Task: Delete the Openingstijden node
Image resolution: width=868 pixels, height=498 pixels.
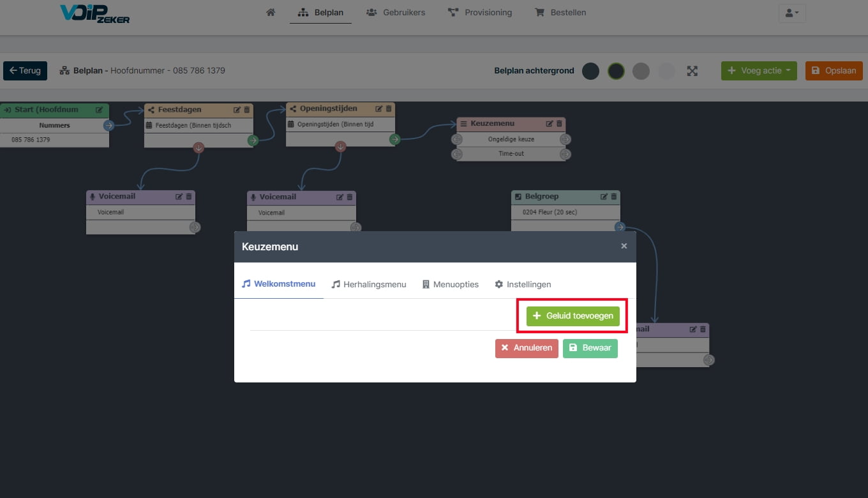Action: click(x=389, y=109)
